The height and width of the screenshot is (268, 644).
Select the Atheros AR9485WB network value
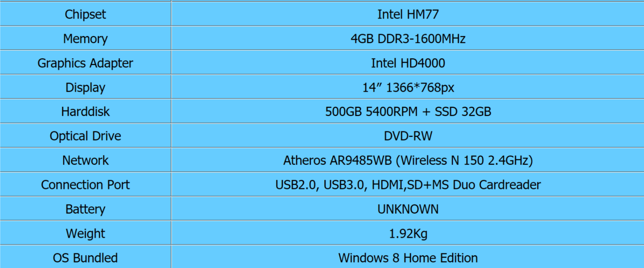408,160
